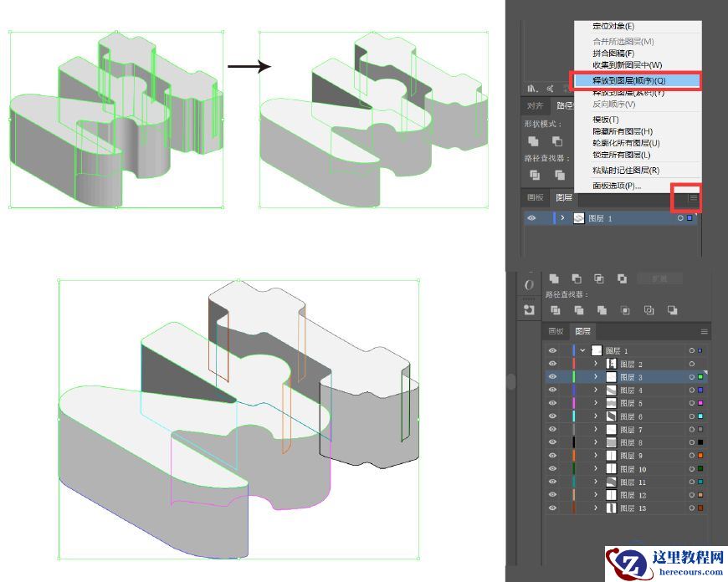Click the Minus Front shape mode icon in lower panel
Image resolution: width=728 pixels, height=582 pixels.
coord(577,278)
